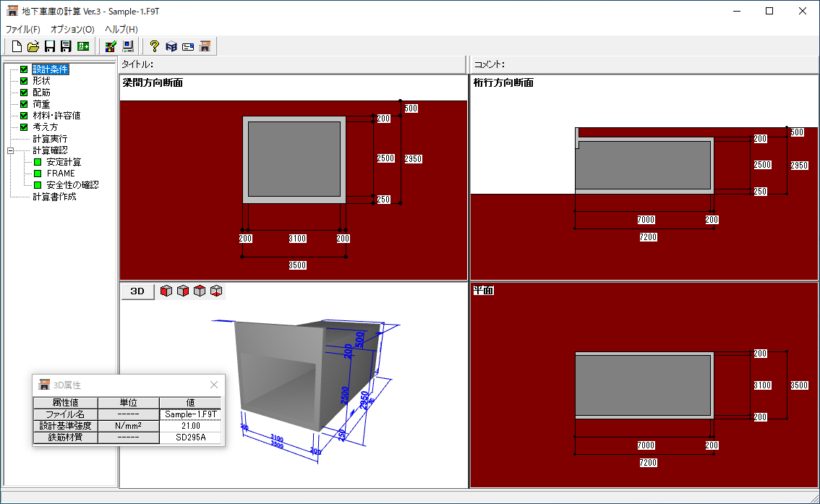Select the 安全性の確認 tree item
Screen dimensions: 820x504
73,185
